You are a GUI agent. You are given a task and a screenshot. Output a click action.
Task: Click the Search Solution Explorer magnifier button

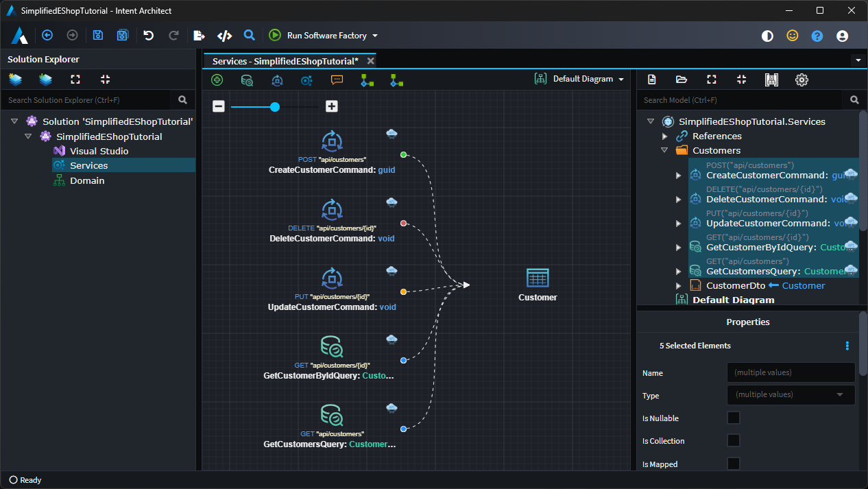coord(182,100)
